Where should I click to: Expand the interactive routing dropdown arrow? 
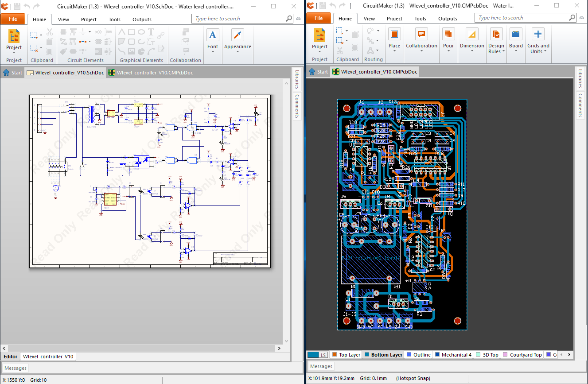tap(378, 31)
